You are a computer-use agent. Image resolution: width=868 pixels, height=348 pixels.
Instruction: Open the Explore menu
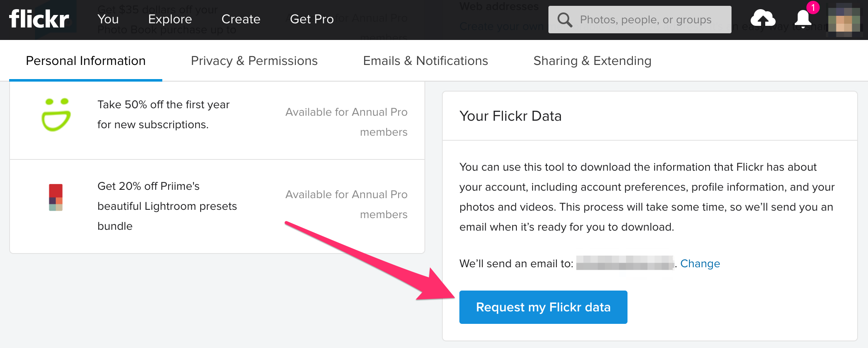170,19
